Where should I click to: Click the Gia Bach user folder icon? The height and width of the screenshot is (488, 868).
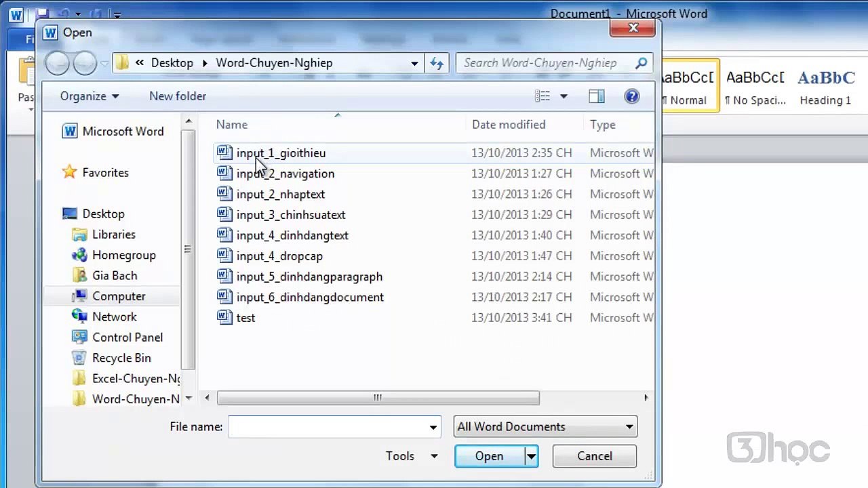pos(80,276)
